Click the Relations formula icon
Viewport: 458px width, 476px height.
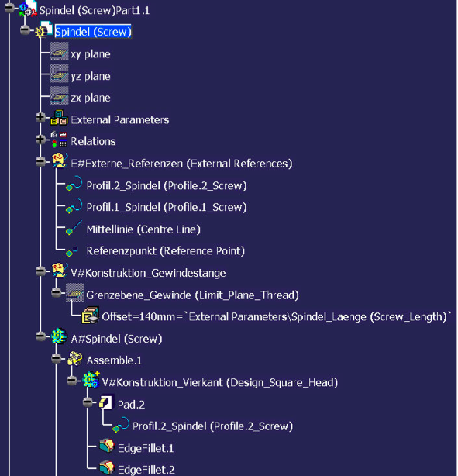click(59, 140)
